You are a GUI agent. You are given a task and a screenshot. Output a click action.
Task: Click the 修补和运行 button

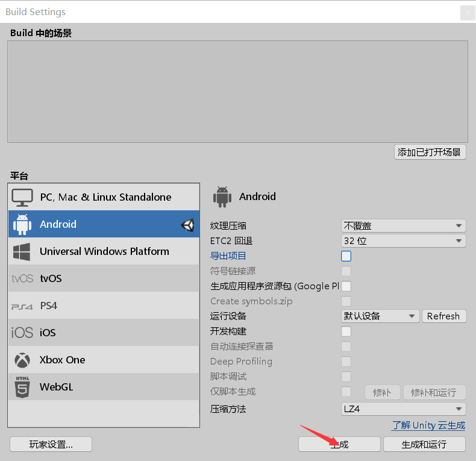[x=434, y=392]
